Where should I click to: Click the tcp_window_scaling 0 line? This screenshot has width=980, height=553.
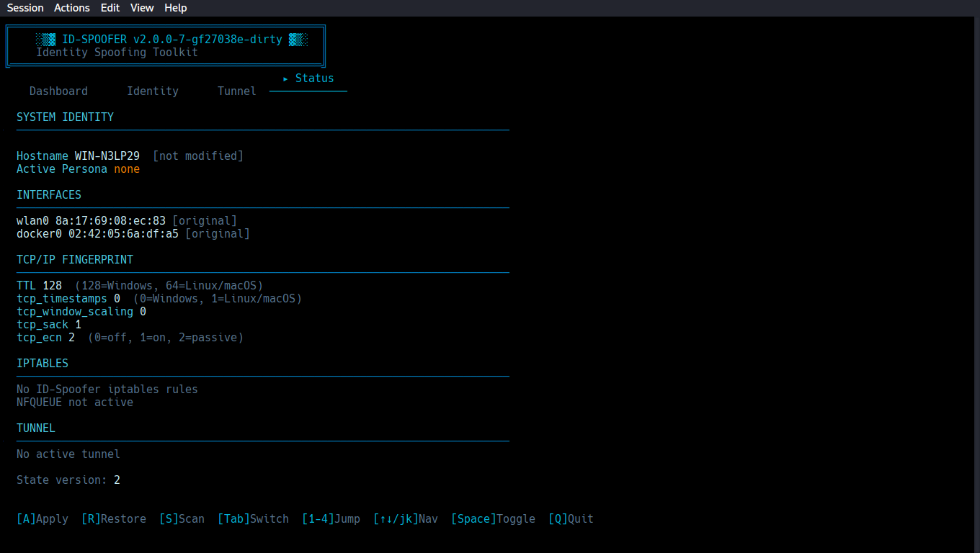pos(81,312)
